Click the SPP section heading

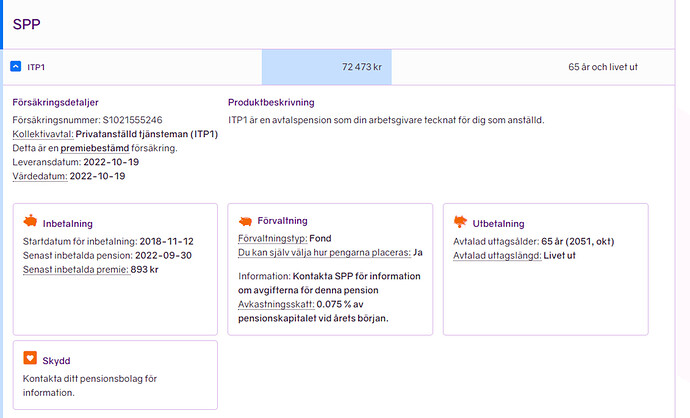coord(27,23)
